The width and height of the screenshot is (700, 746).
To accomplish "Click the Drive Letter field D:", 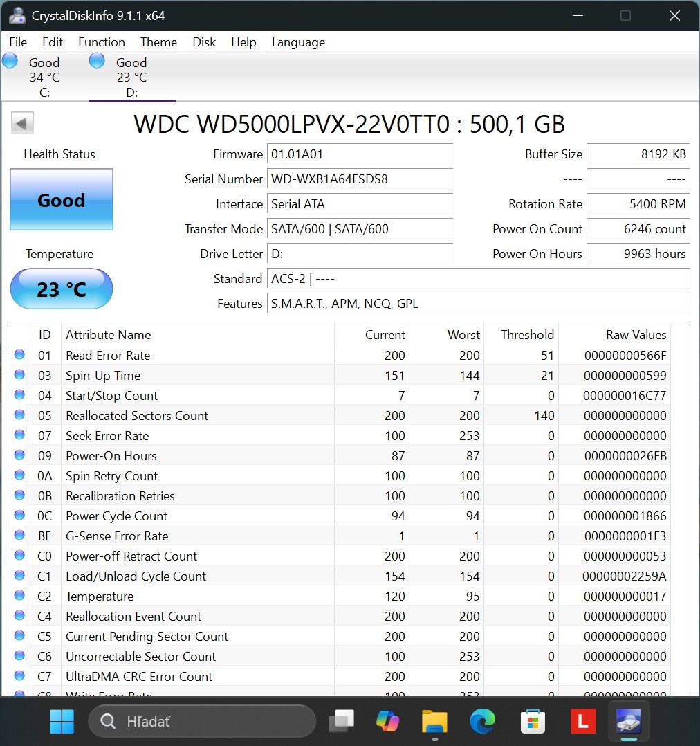I will pyautogui.click(x=360, y=253).
